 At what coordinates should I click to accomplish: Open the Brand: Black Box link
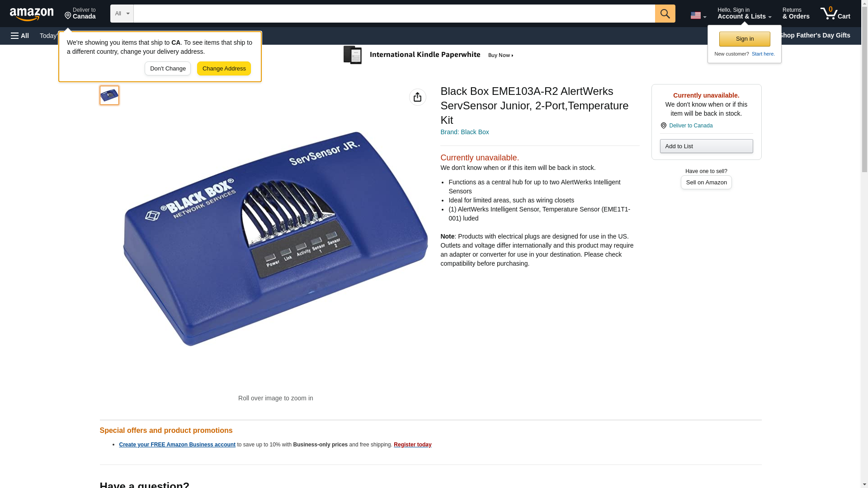point(464,132)
